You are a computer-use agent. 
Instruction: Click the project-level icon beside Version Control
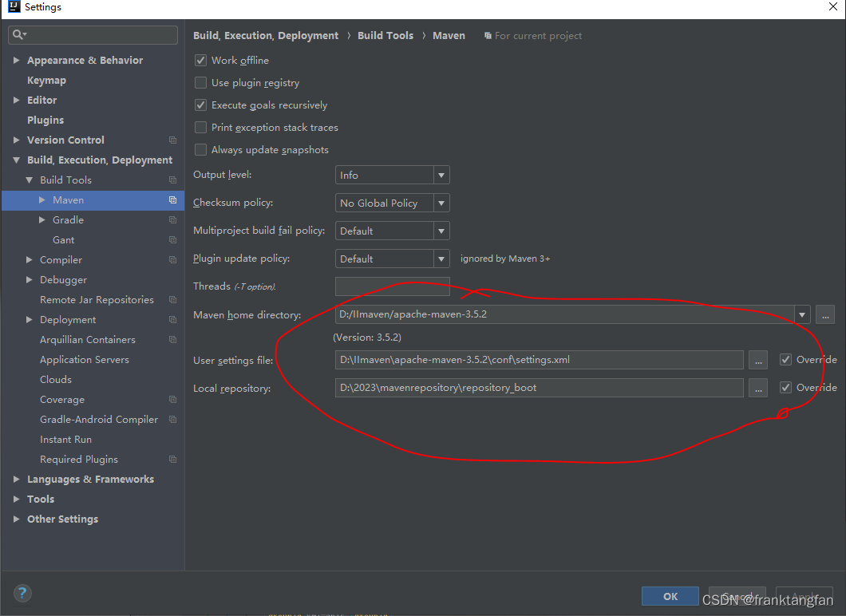click(172, 140)
